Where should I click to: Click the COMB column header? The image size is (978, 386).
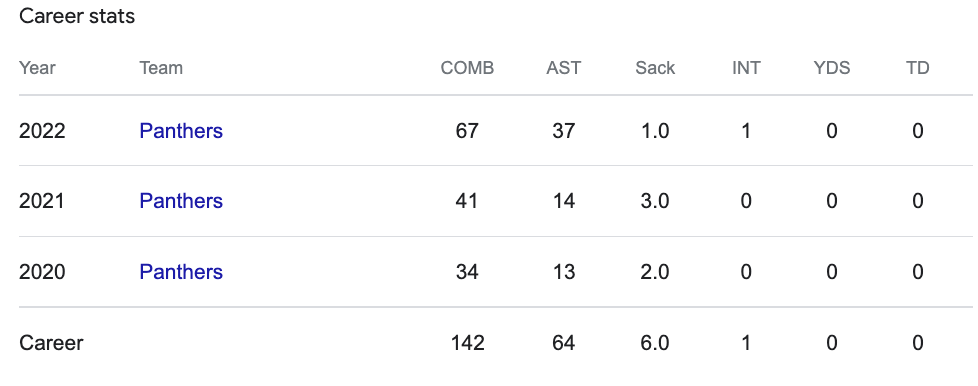click(x=467, y=68)
